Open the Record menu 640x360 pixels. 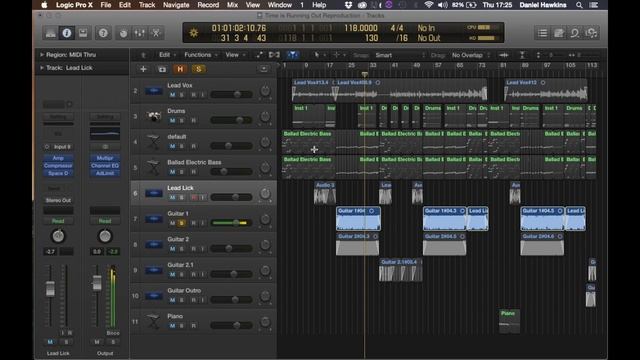point(208,5)
